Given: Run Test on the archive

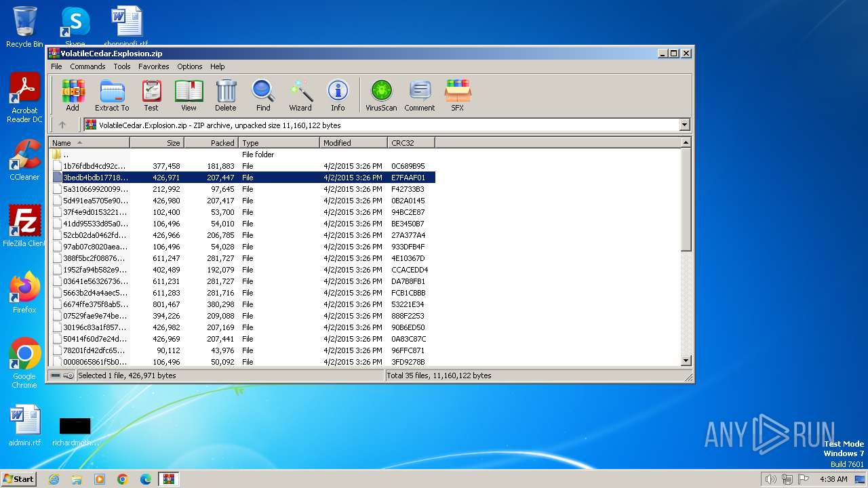Looking at the screenshot, I should click(151, 96).
